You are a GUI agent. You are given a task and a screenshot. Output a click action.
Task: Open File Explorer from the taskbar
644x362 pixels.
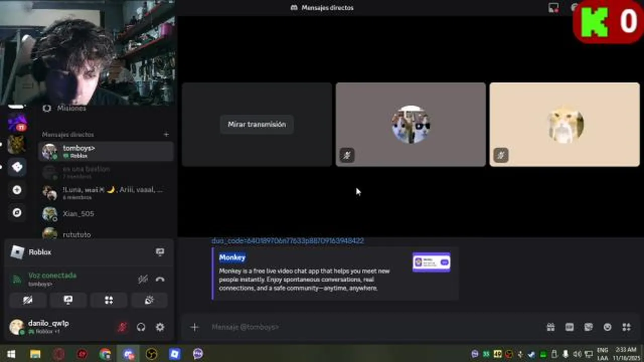(35, 354)
